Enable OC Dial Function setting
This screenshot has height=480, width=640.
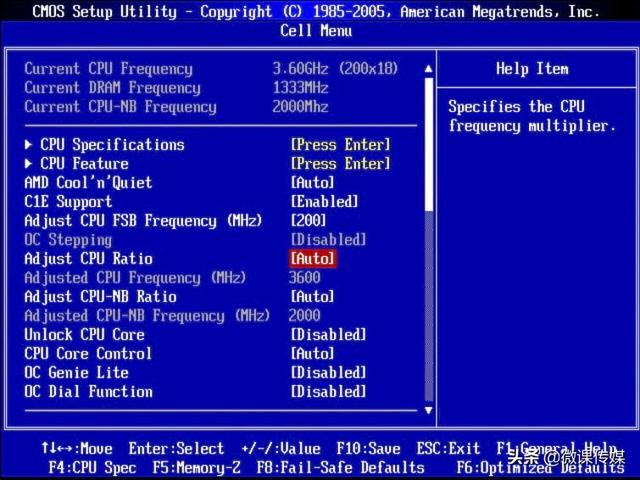click(328, 392)
